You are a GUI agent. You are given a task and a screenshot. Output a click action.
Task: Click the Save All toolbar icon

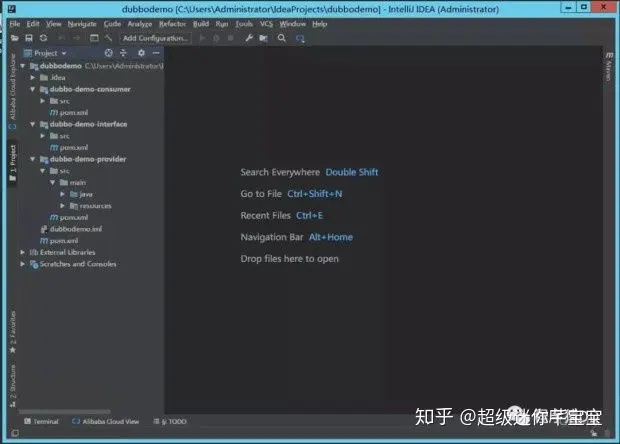pos(29,38)
